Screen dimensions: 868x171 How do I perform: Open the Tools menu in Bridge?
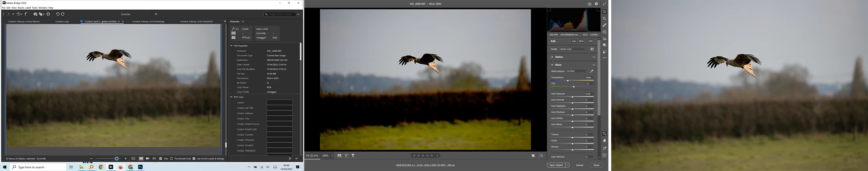tap(35, 8)
